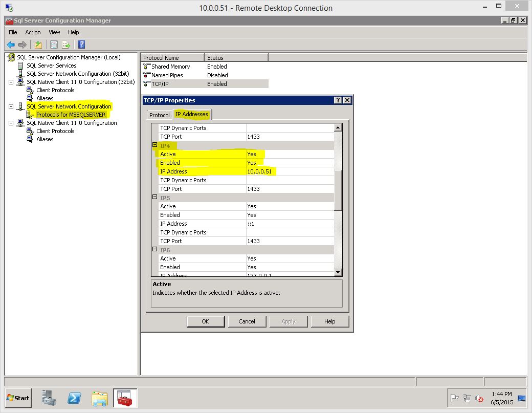
Task: Collapse the IP5 property group
Action: [154, 197]
